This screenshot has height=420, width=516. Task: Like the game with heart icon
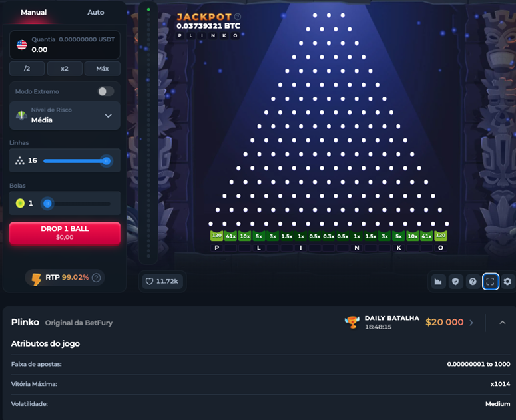[149, 281]
